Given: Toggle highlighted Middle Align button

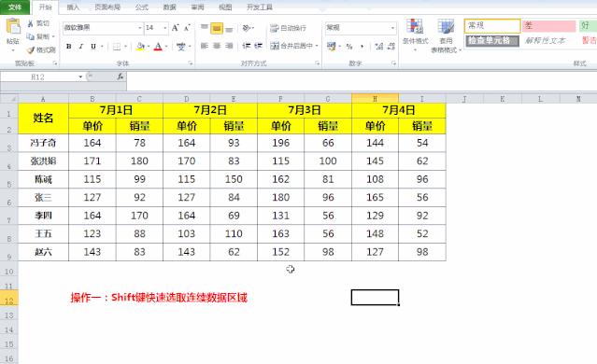Looking at the screenshot, I should pyautogui.click(x=217, y=28).
